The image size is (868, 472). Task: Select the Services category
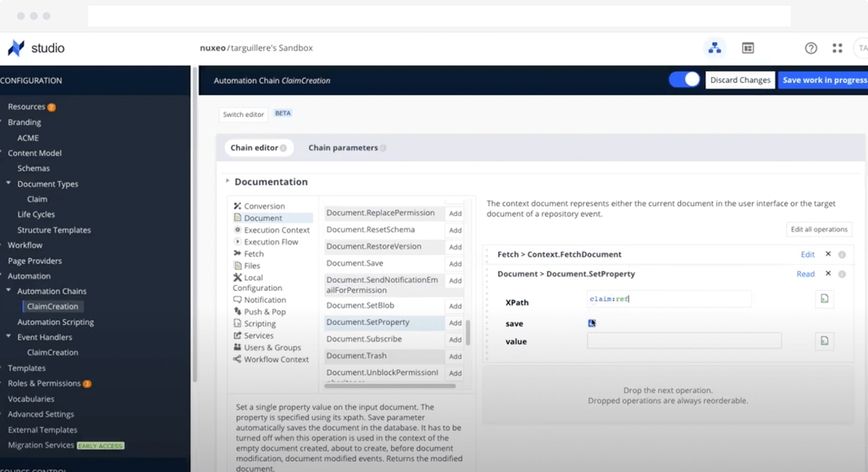click(x=253, y=335)
